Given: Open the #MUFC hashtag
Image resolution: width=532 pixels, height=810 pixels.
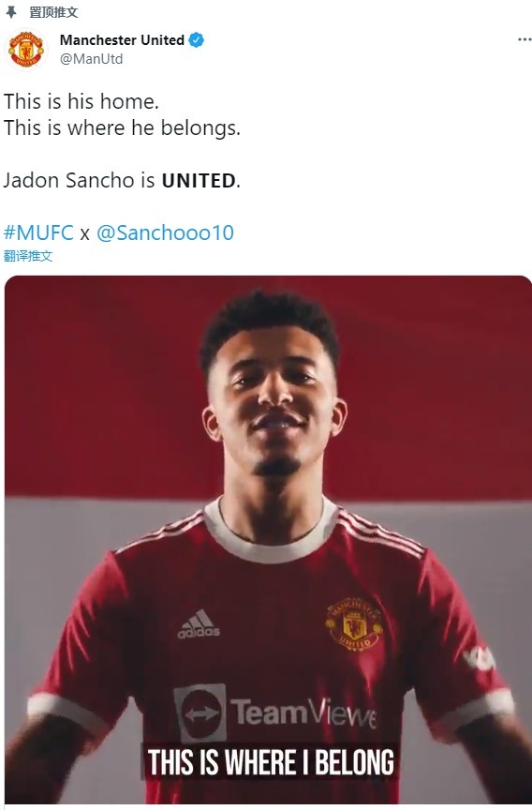Looking at the screenshot, I should click(x=38, y=232).
